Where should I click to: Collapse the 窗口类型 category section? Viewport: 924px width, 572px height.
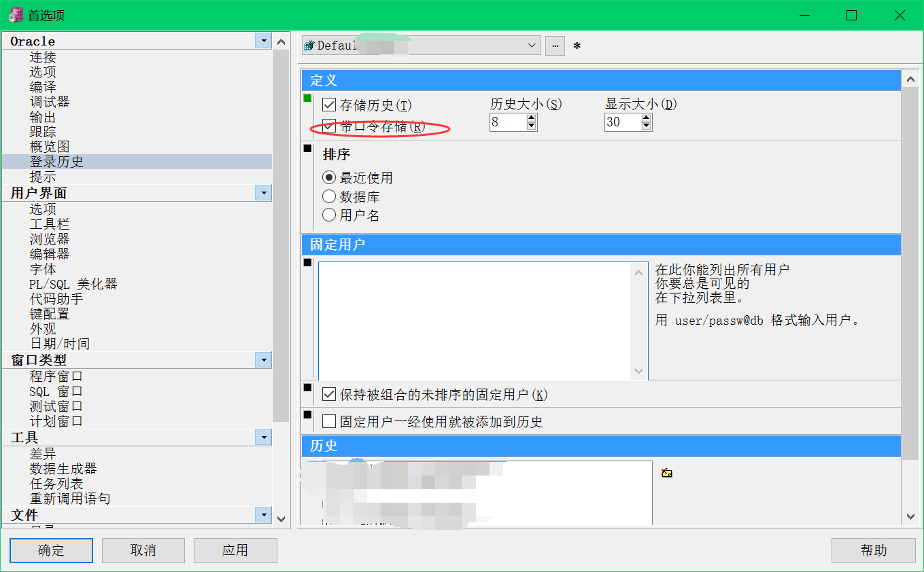(x=263, y=360)
